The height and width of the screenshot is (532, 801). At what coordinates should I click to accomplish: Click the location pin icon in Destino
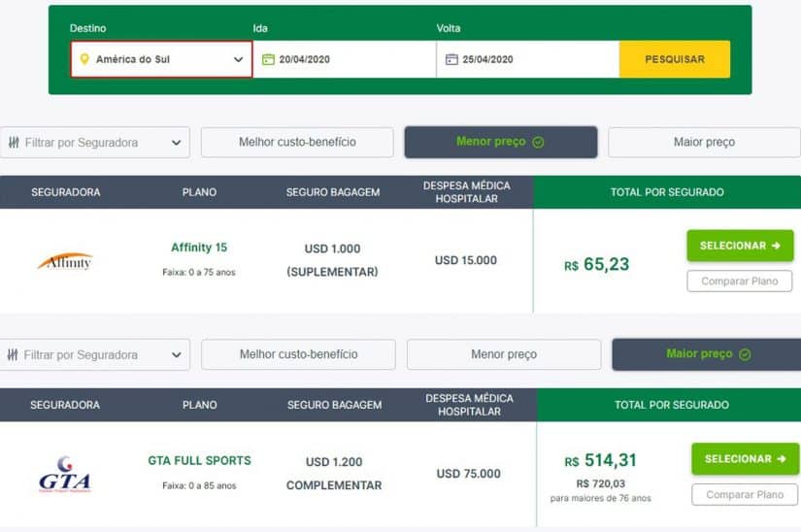coord(84,59)
